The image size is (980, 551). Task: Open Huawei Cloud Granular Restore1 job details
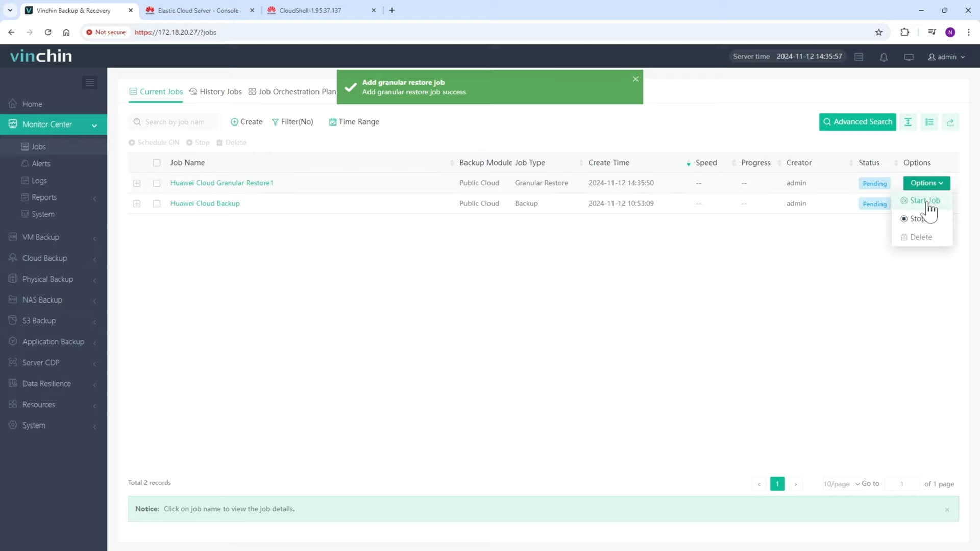222,183
